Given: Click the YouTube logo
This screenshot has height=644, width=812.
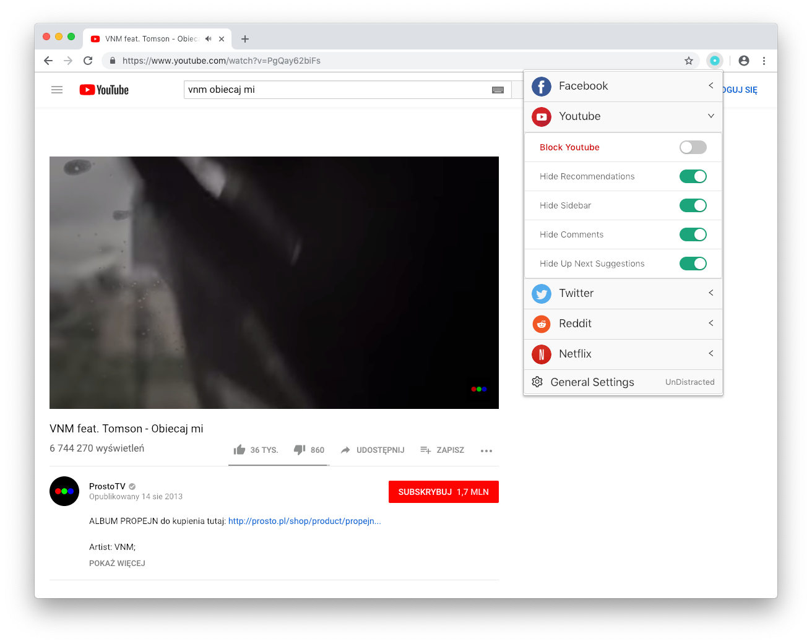Looking at the screenshot, I should (x=104, y=90).
